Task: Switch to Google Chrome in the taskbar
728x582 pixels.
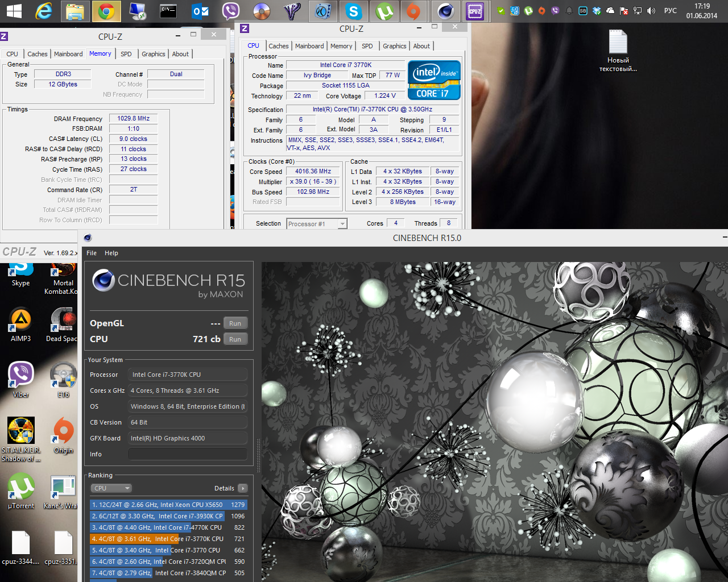Action: (106, 11)
